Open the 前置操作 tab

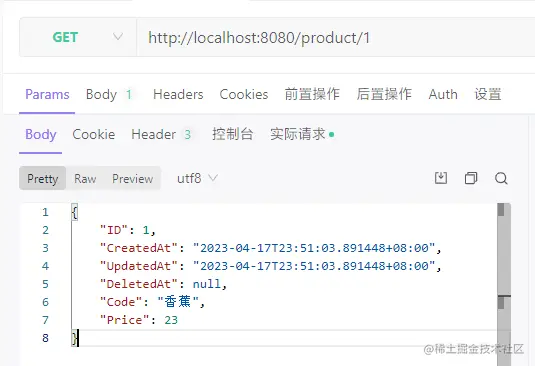click(312, 94)
